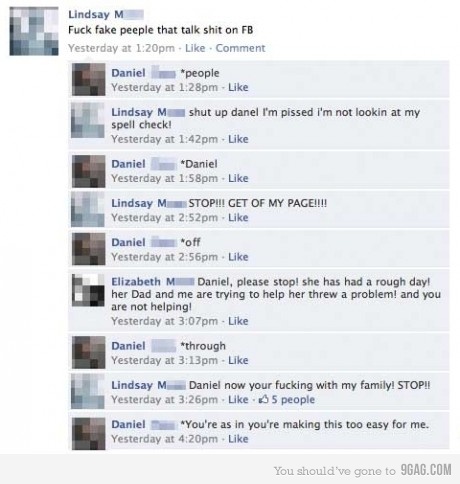Like Daniel's *off comment at 2:56pm

click(x=238, y=257)
